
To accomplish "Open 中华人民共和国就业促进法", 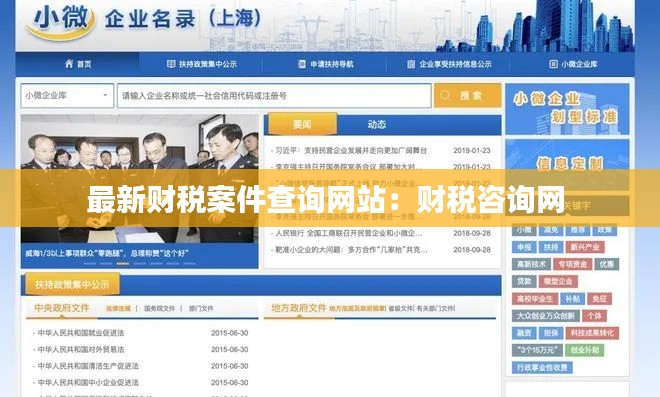I will click(80, 333).
